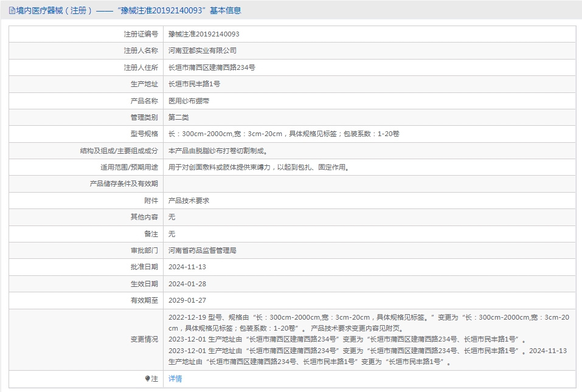Open the 详情 link
The width and height of the screenshot is (582, 392).
(x=175, y=379)
